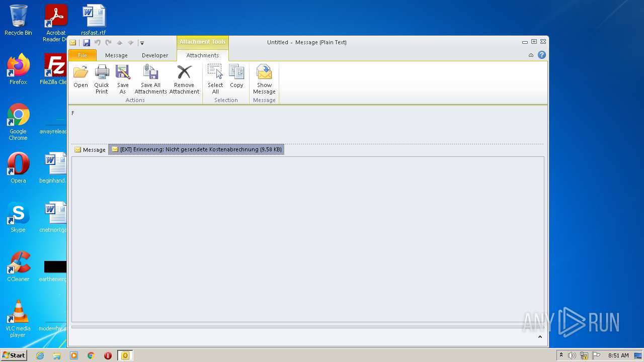Minimize the Outlook message window
Viewport: 644px width, 362px height.
(x=525, y=42)
